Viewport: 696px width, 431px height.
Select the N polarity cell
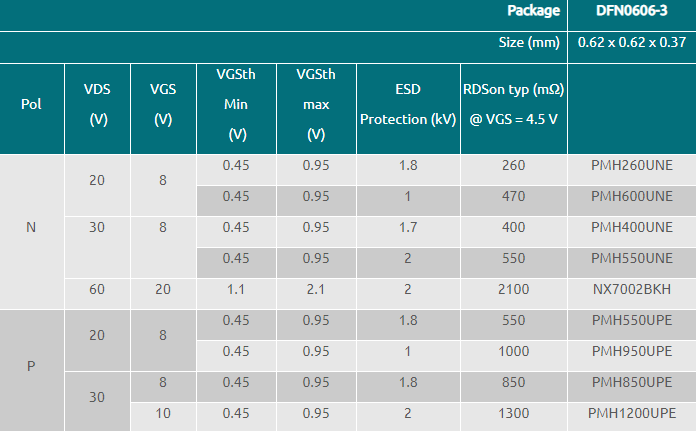31,227
